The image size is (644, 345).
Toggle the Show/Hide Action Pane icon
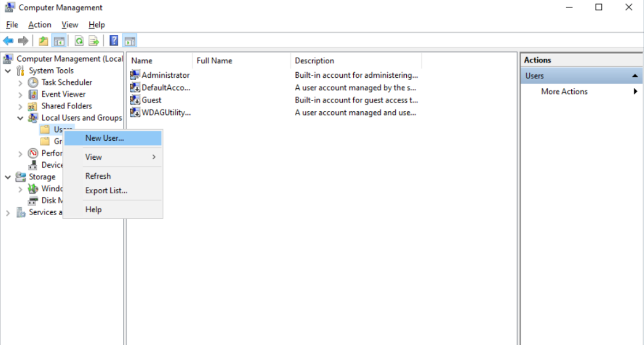tap(129, 40)
